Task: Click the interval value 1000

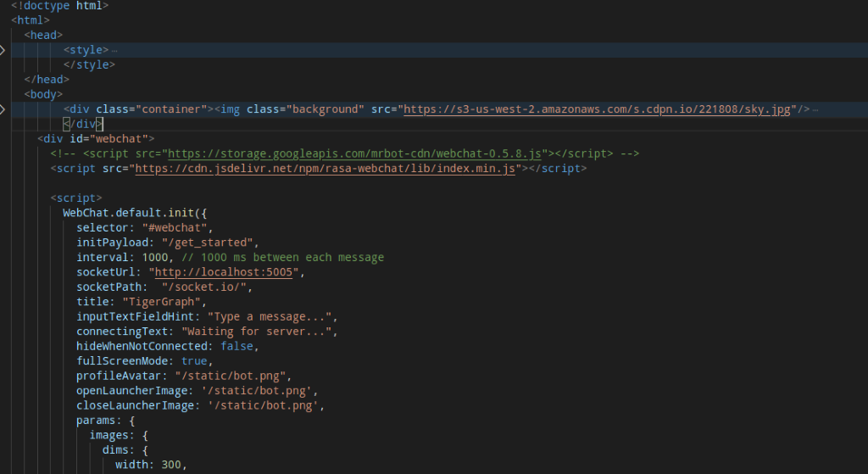Action: [x=154, y=257]
